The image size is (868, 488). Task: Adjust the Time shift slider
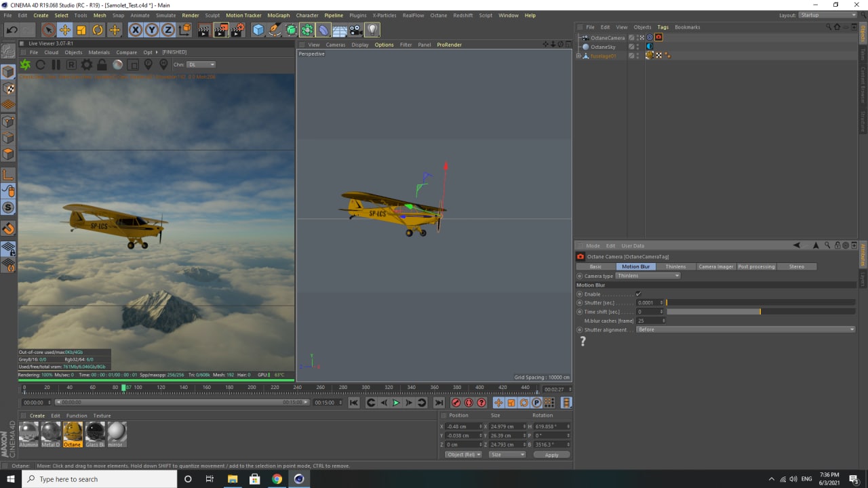click(x=760, y=312)
